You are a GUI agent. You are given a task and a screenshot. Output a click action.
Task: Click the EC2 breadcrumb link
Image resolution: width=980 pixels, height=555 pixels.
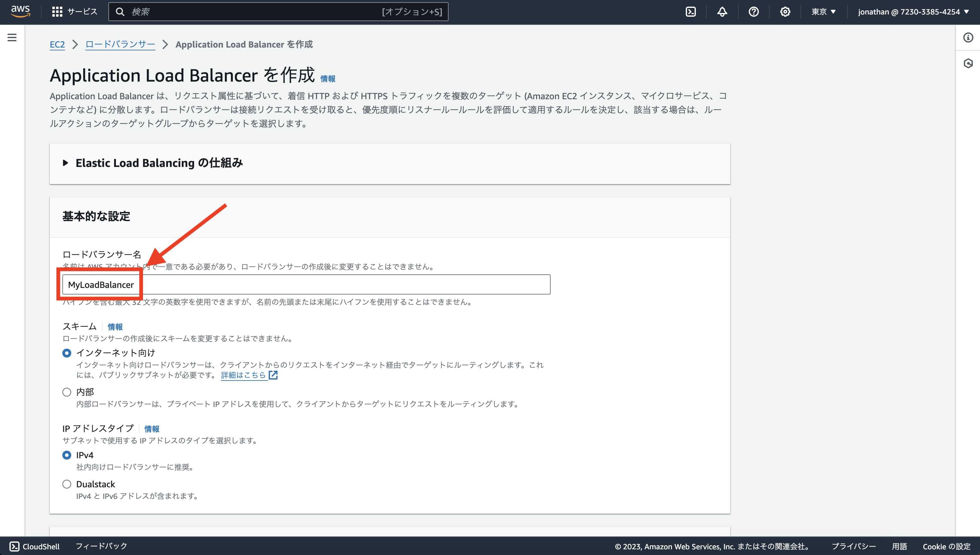point(57,44)
